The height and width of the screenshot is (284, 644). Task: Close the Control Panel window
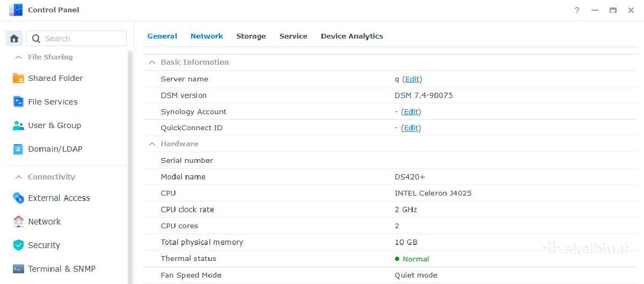point(631,10)
